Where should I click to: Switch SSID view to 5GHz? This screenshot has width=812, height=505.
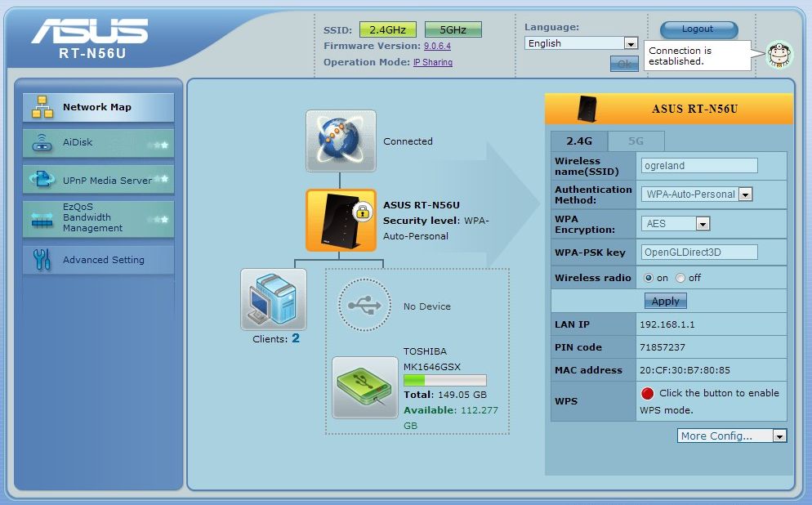coord(453,29)
